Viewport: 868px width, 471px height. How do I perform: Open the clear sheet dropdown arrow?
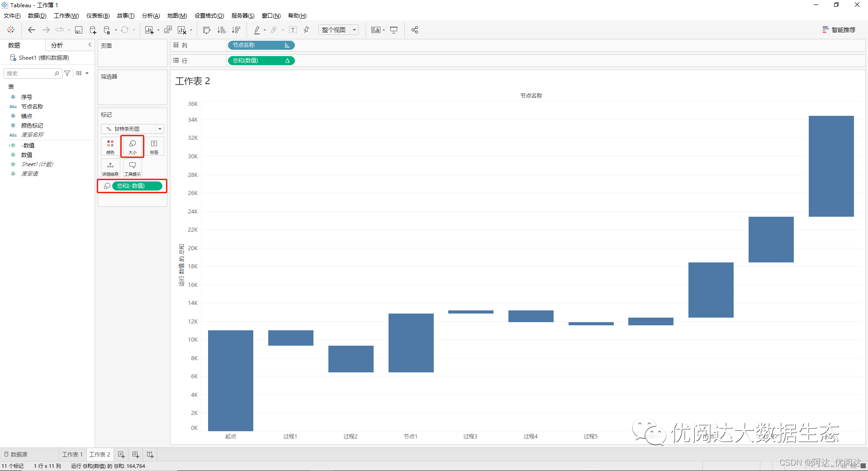tap(191, 30)
